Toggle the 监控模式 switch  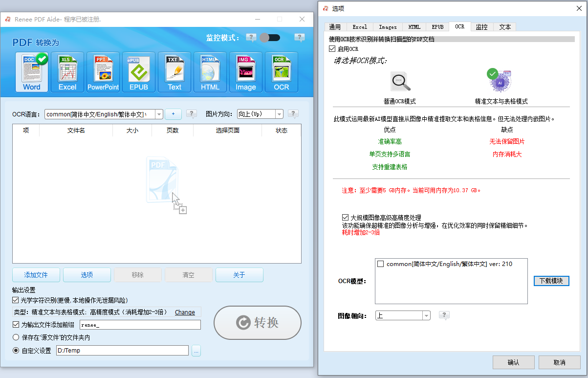click(x=270, y=38)
